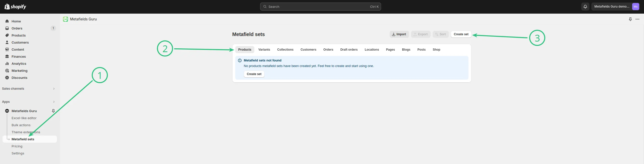Switch to the Posts tab
Viewport: 644px width, 164px height.
pos(421,50)
